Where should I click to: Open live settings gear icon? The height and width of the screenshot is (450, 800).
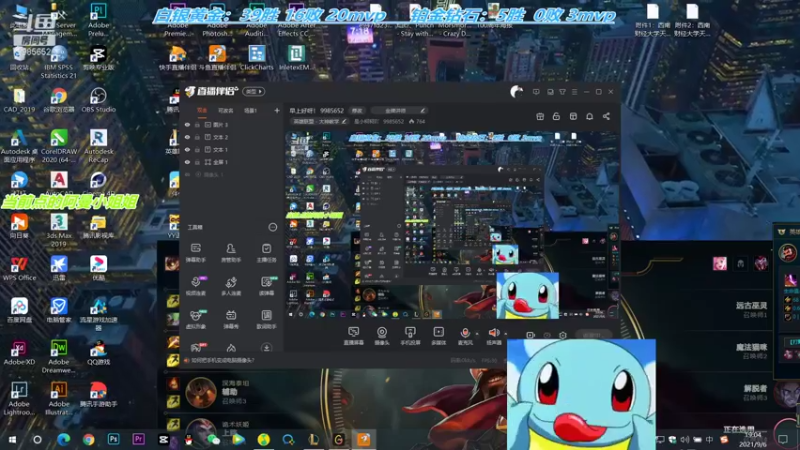[x=563, y=335]
